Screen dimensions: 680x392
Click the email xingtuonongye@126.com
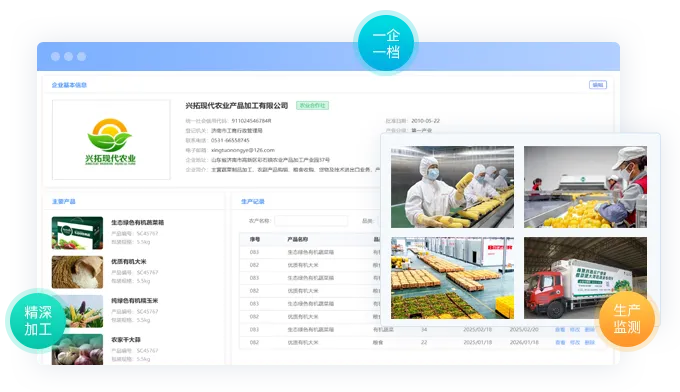click(243, 150)
